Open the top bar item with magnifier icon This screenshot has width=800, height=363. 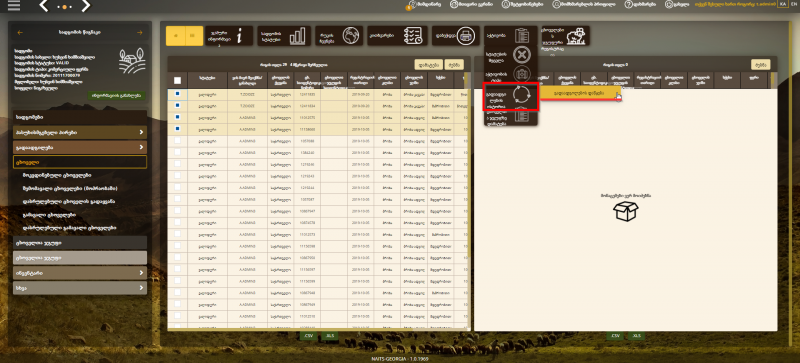point(584,4)
